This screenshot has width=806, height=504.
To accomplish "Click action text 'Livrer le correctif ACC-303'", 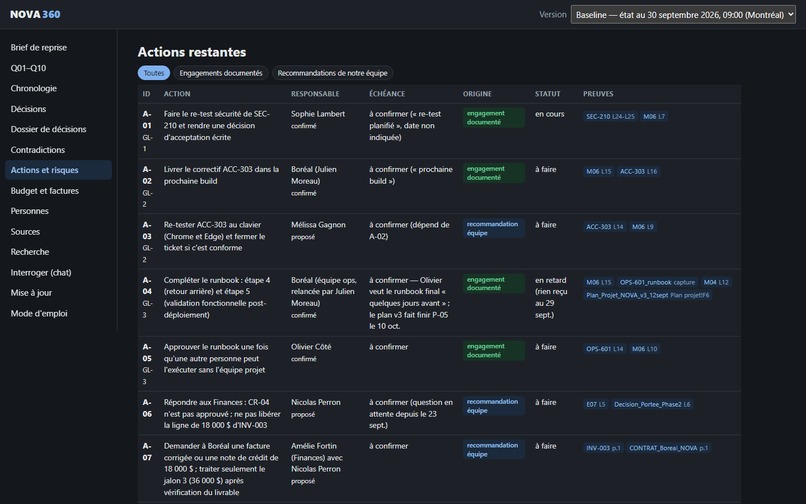I will click(x=221, y=175).
